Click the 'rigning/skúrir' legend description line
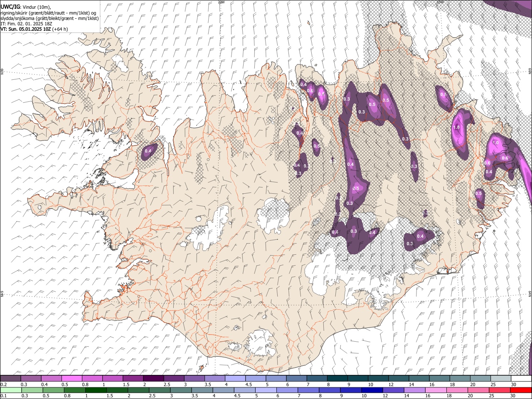Screen dimensions: 532x399 pyautogui.click(x=48, y=13)
